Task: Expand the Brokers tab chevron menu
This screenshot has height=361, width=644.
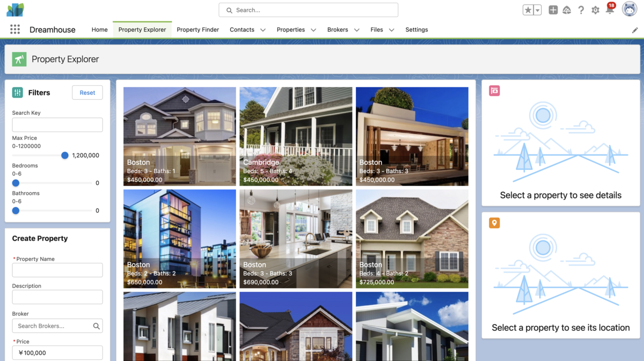Action: [x=357, y=30]
